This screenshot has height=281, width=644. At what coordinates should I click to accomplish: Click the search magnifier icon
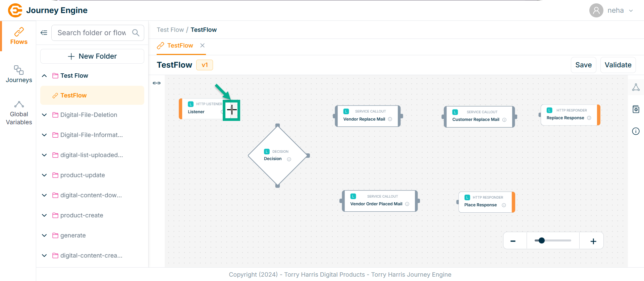pyautogui.click(x=136, y=33)
